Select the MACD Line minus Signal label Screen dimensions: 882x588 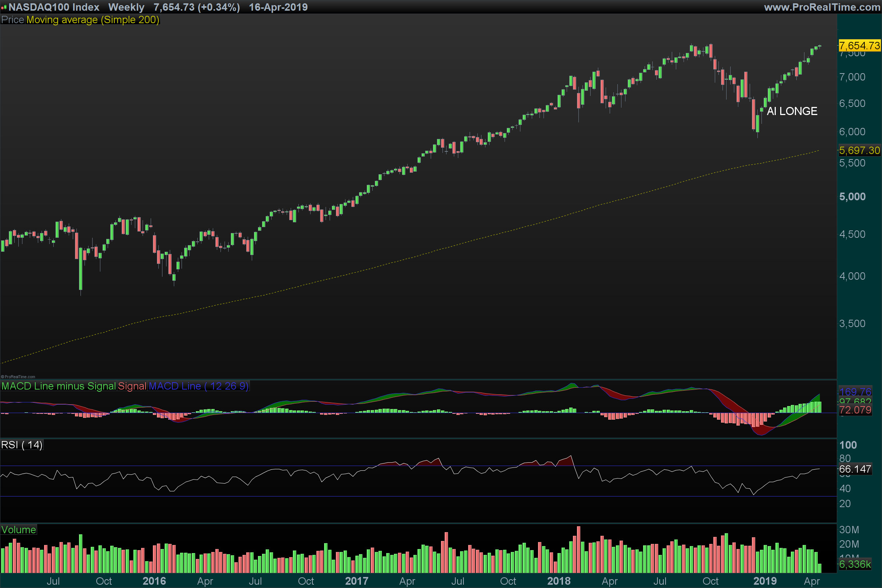point(58,386)
